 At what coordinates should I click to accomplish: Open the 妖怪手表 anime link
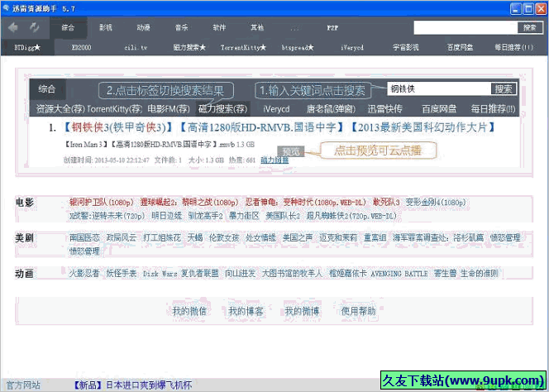point(122,273)
